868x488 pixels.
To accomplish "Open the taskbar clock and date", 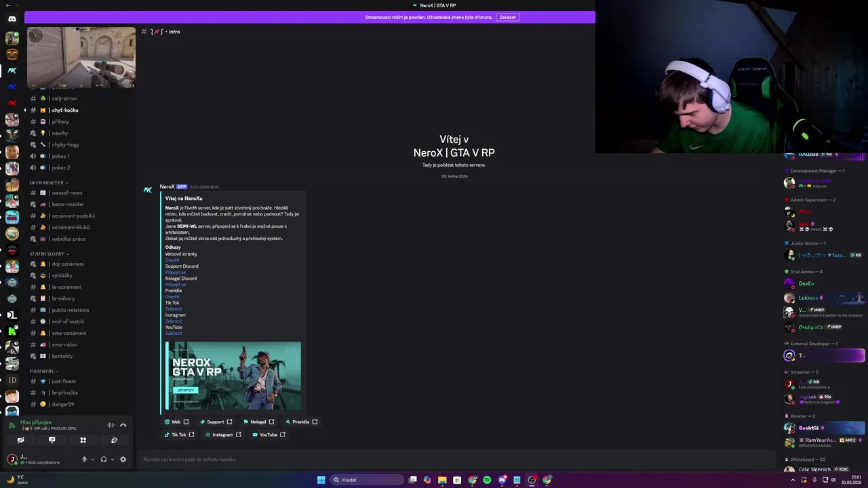I will tap(851, 480).
